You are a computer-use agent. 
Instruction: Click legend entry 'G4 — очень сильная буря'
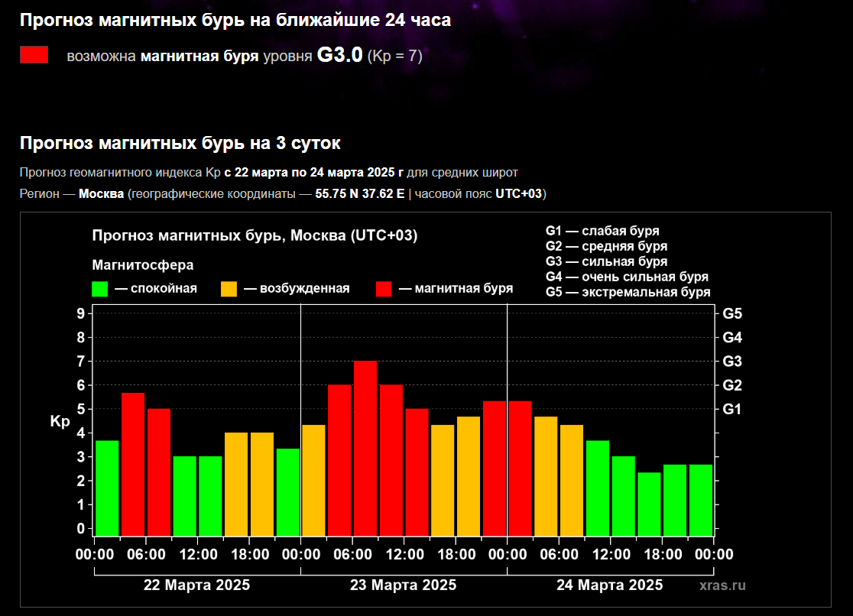pos(627,277)
